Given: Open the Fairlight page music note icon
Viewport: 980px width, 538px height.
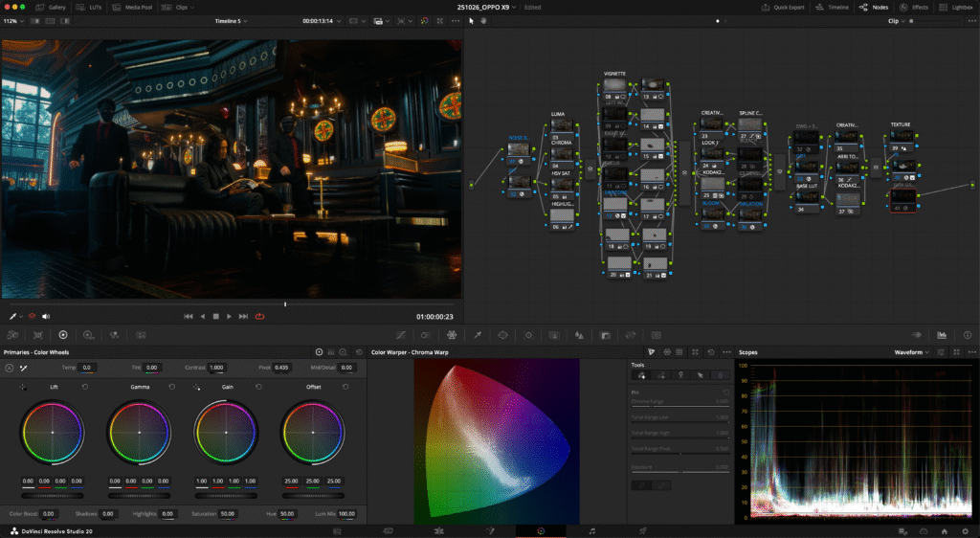Looking at the screenshot, I should [591, 529].
